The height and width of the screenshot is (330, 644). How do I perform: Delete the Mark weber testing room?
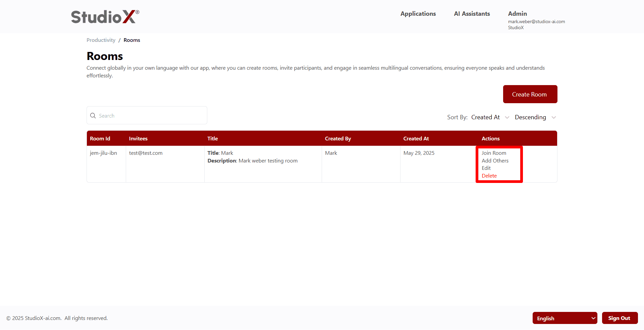point(489,176)
